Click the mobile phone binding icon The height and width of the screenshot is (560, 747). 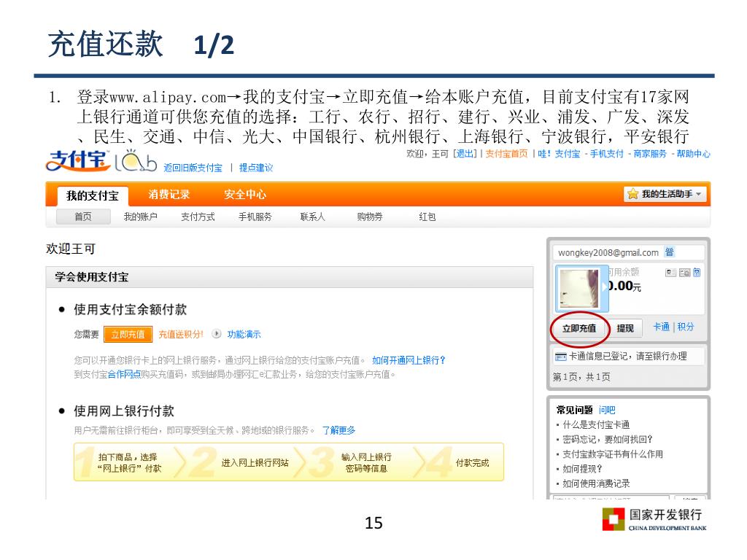697,273
